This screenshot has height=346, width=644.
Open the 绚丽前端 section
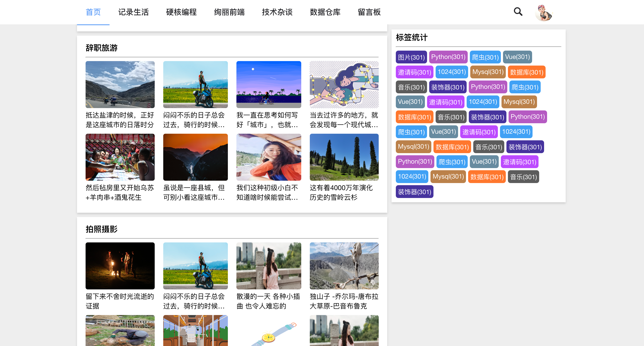[229, 12]
